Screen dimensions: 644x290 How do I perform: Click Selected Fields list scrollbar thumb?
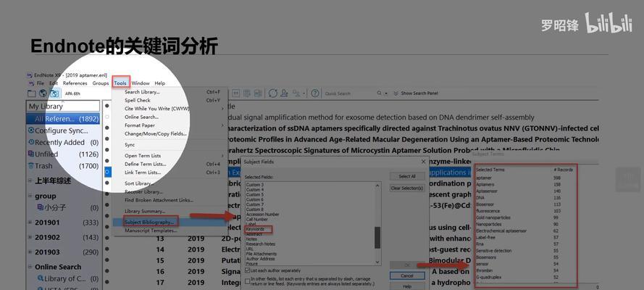point(377,237)
